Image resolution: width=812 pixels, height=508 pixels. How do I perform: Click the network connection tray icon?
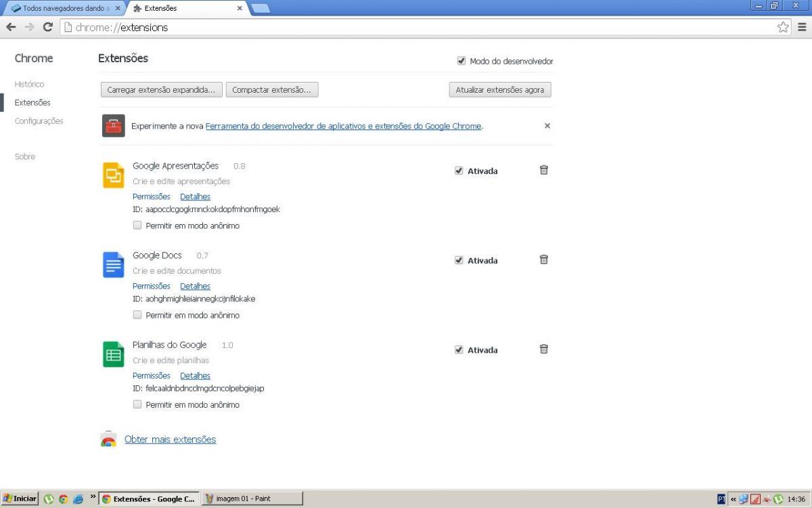[744, 499]
